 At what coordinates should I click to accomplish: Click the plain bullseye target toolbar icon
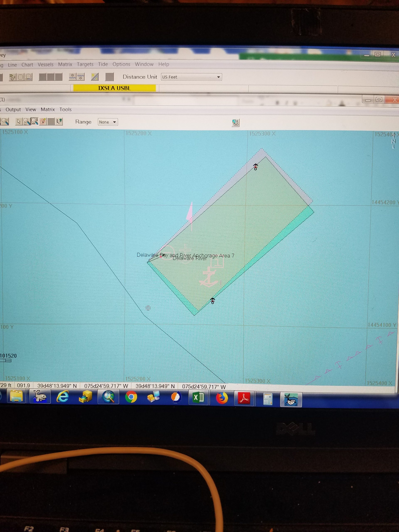21,77
